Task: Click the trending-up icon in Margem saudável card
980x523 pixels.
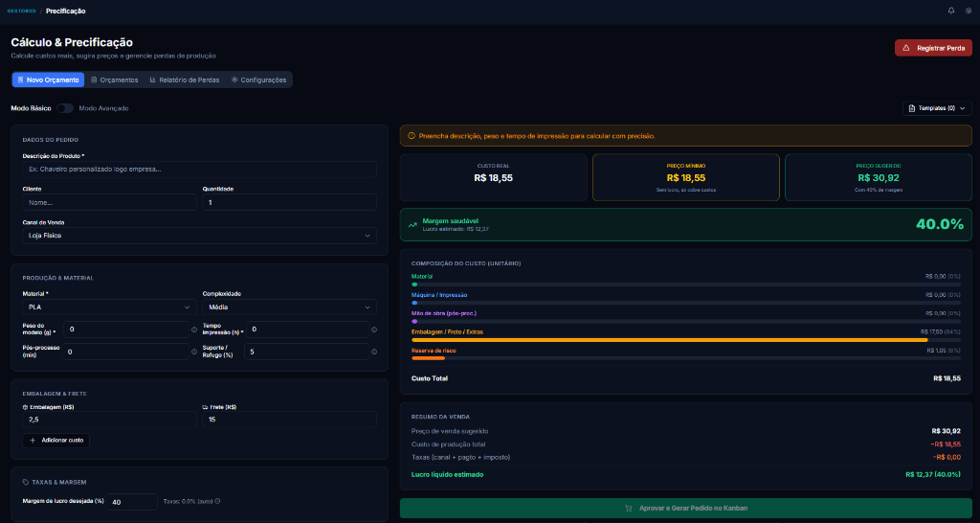Action: [412, 224]
